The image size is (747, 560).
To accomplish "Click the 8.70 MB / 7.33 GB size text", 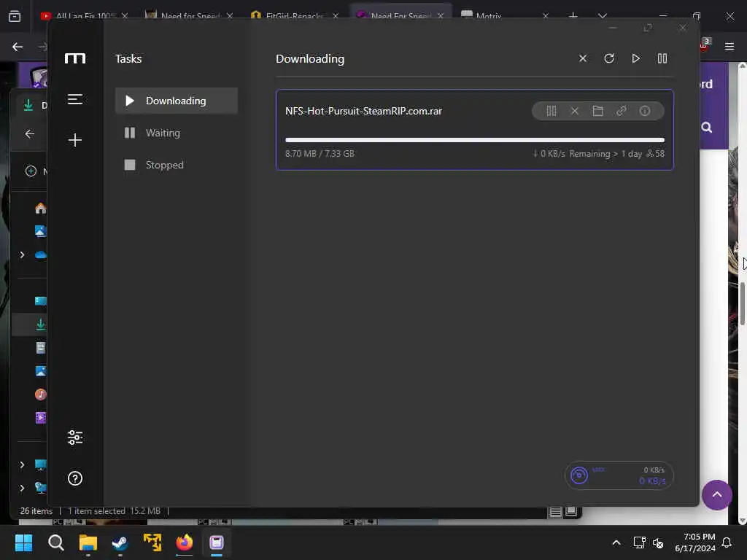I will (320, 153).
